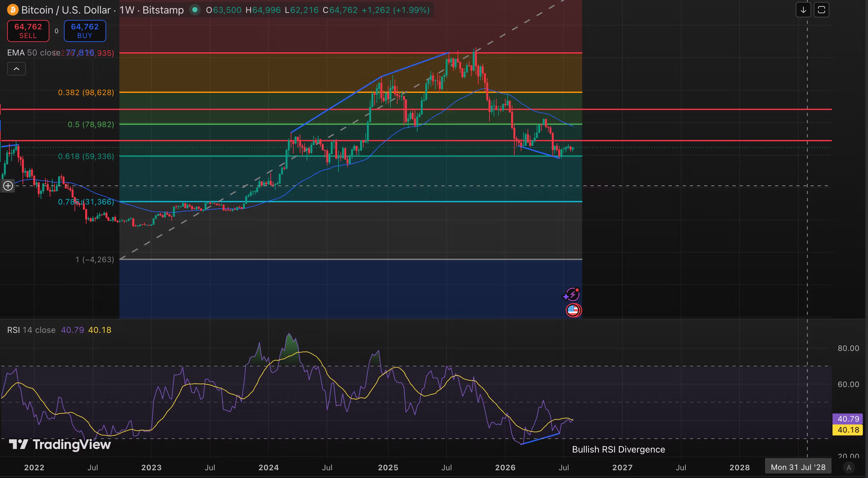Click the 2024 label on time axis
The width and height of the screenshot is (868, 478).
[268, 467]
